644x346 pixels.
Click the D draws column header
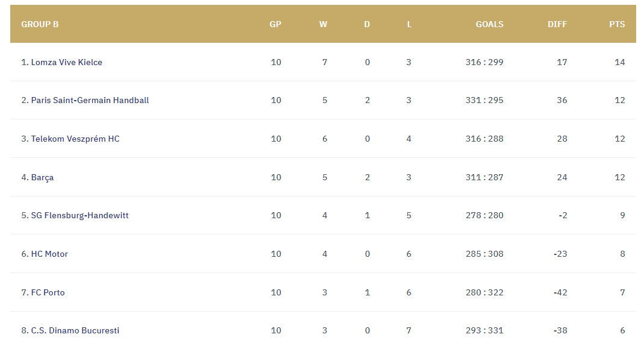coord(367,24)
